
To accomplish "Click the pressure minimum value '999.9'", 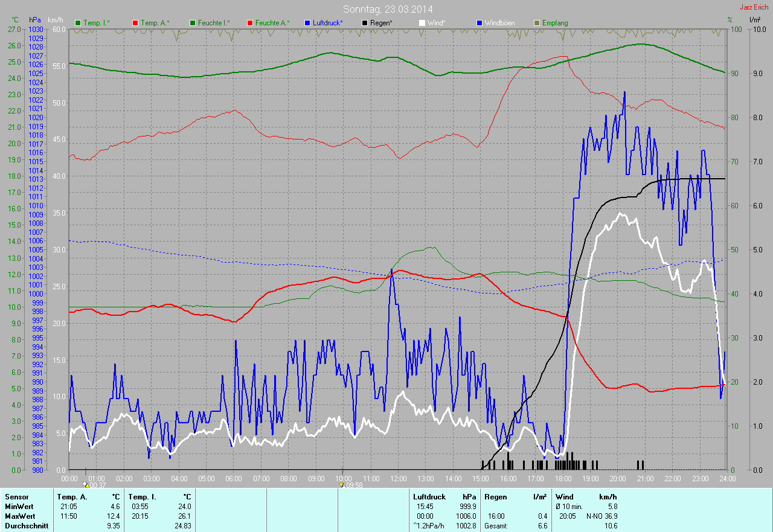I will coord(467,507).
